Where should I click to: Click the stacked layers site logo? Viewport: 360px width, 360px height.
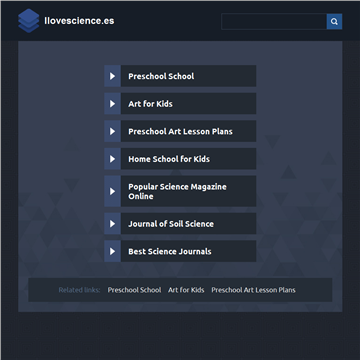coord(29,21)
